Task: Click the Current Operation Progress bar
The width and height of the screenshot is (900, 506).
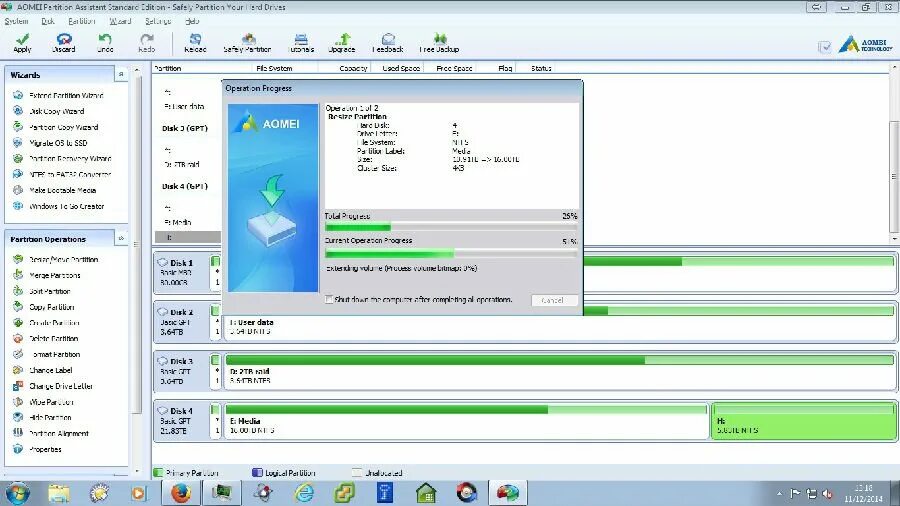Action: tap(451, 253)
